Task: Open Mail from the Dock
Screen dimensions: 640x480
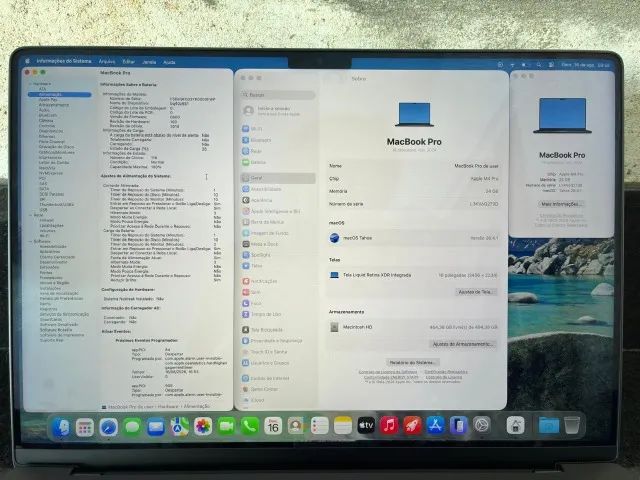Action: 156,427
